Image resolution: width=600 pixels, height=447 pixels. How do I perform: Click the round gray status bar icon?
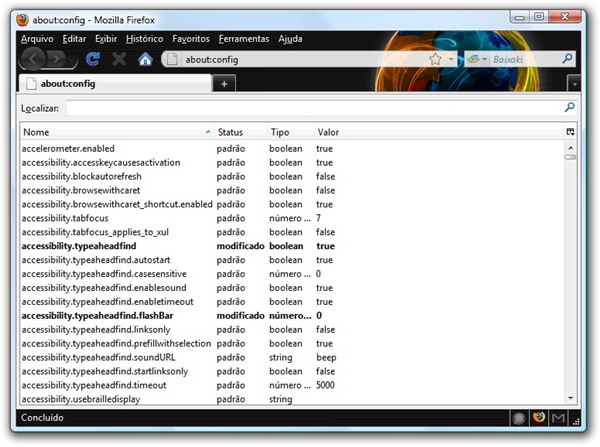pyautogui.click(x=519, y=418)
